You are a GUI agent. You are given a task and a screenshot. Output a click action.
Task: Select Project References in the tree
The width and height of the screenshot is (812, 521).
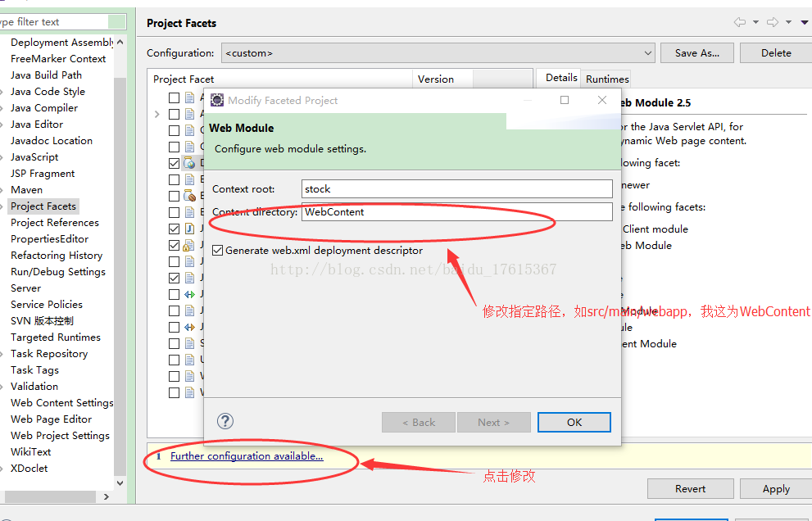coord(54,223)
